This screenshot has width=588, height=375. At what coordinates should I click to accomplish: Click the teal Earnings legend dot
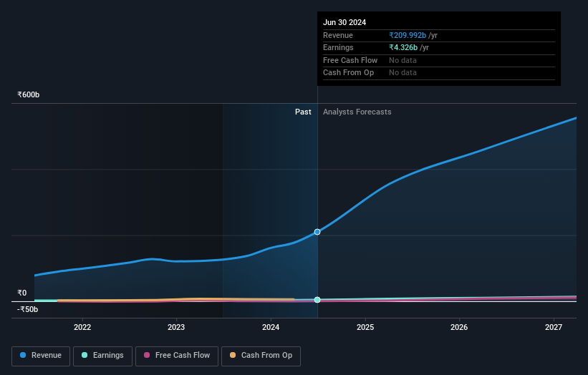tap(85, 355)
